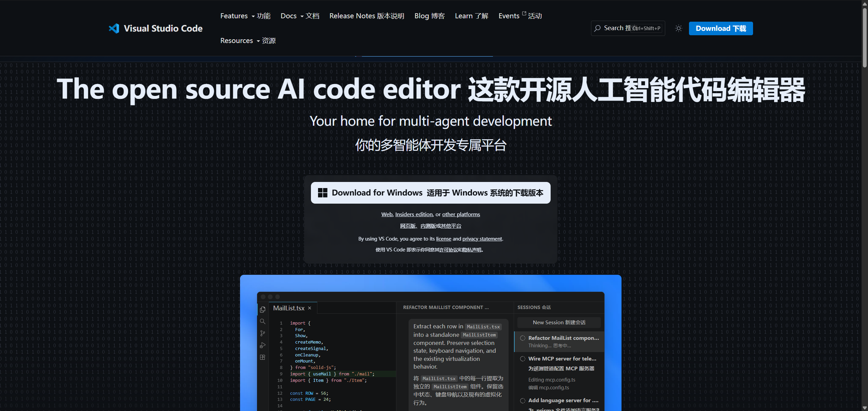The height and width of the screenshot is (411, 868).
Task: Start a New Session 新建会话
Action: [559, 323]
